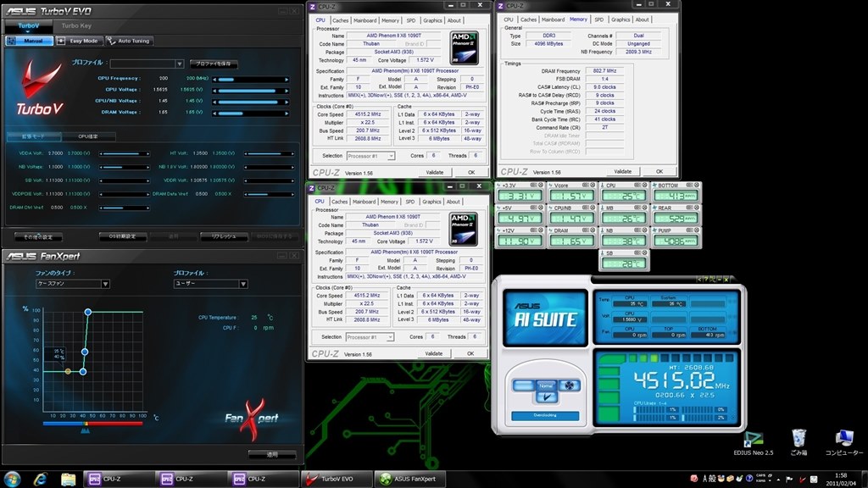Select the 100% fan curve point in FanXpert
This screenshot has width=868, height=488.
coord(88,313)
